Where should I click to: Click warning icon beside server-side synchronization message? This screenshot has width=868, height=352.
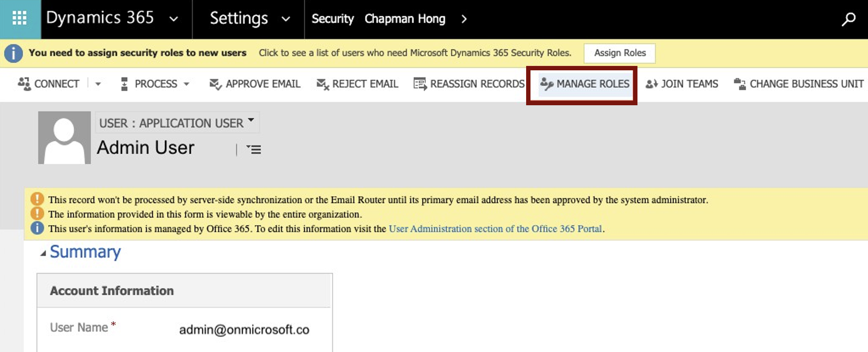(37, 199)
